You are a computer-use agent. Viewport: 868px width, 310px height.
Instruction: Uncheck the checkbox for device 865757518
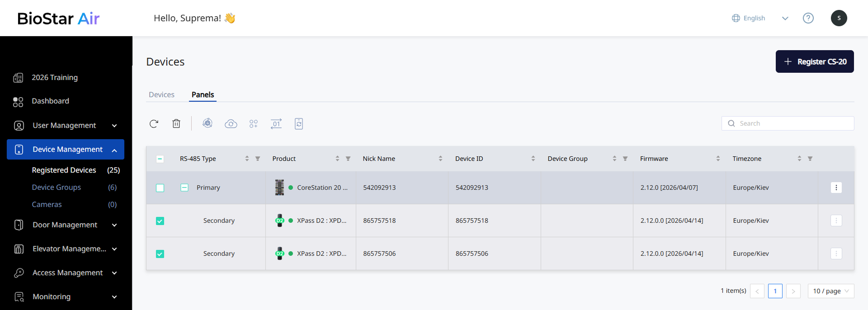160,221
